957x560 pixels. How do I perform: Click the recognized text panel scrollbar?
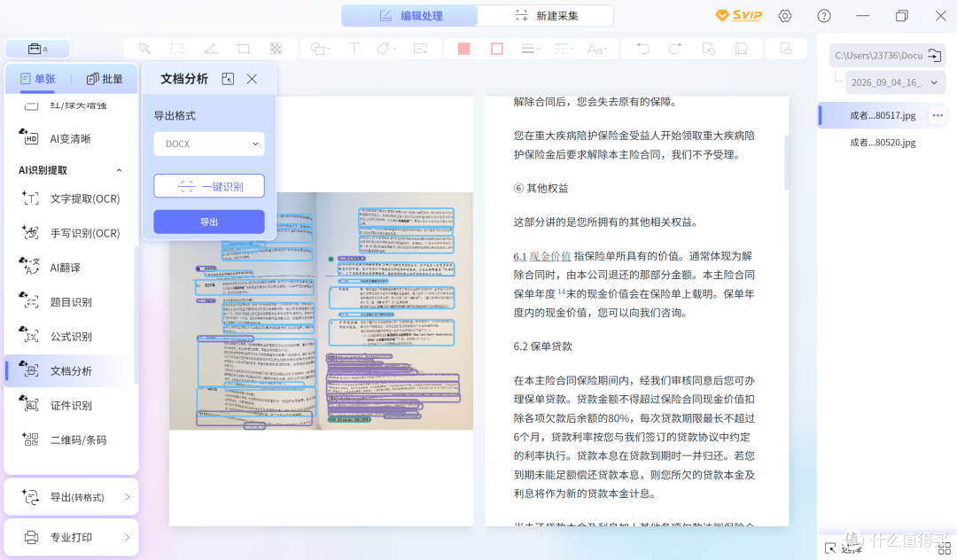pyautogui.click(x=786, y=162)
